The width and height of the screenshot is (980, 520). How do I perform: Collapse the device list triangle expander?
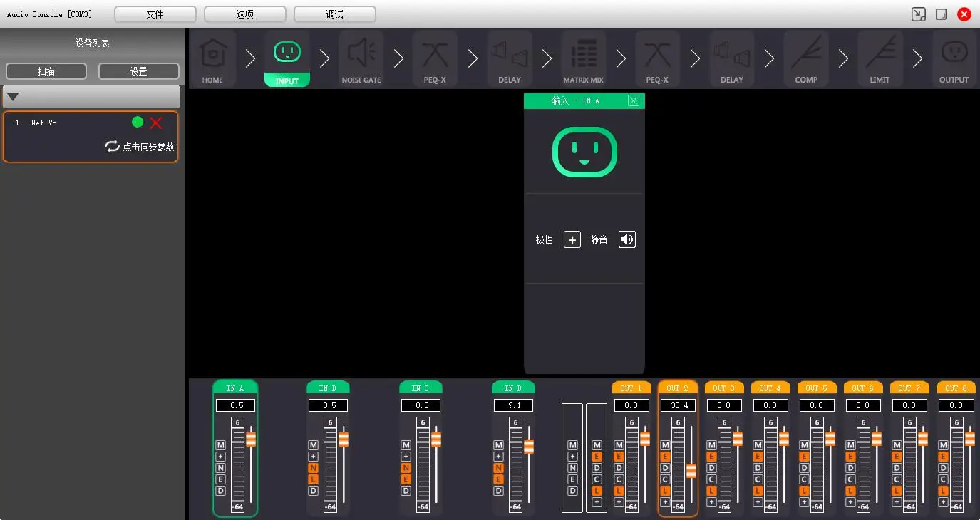click(x=13, y=97)
